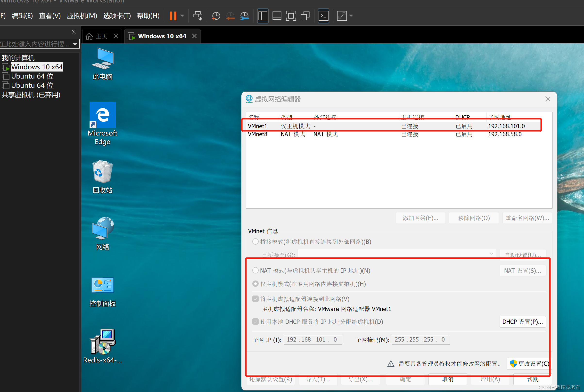Click the send Ctrl+Alt+Del icon
This screenshot has width=584, height=392.
point(198,16)
